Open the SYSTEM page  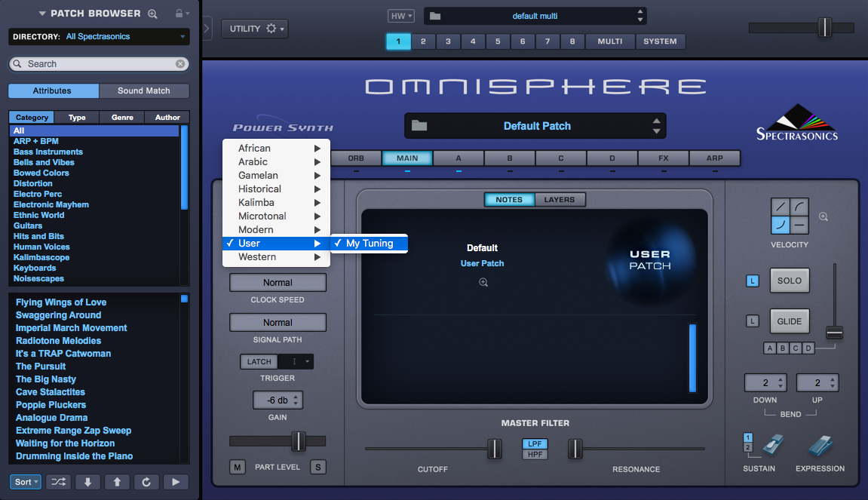(x=660, y=41)
